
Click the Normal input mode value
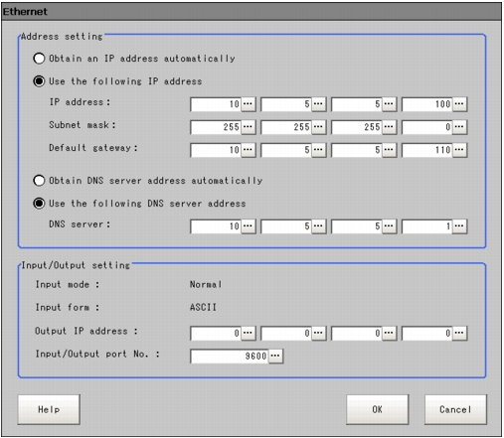tap(206, 284)
